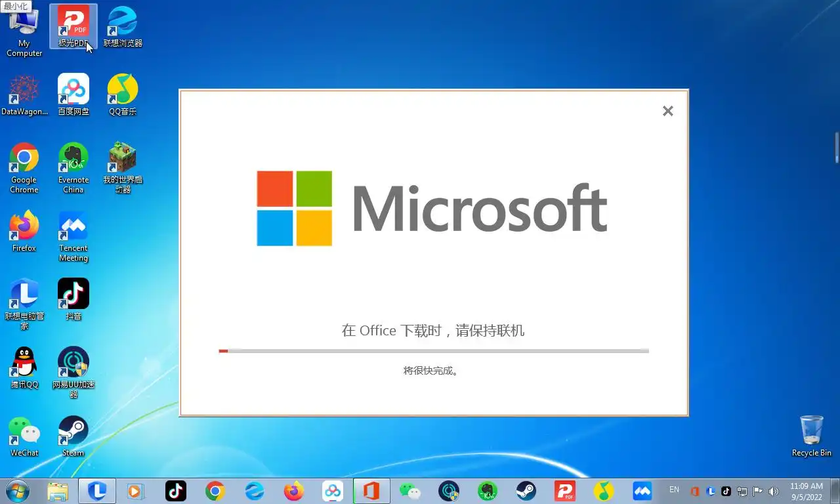Click the EN language indicator
The image size is (840, 504).
674,490
